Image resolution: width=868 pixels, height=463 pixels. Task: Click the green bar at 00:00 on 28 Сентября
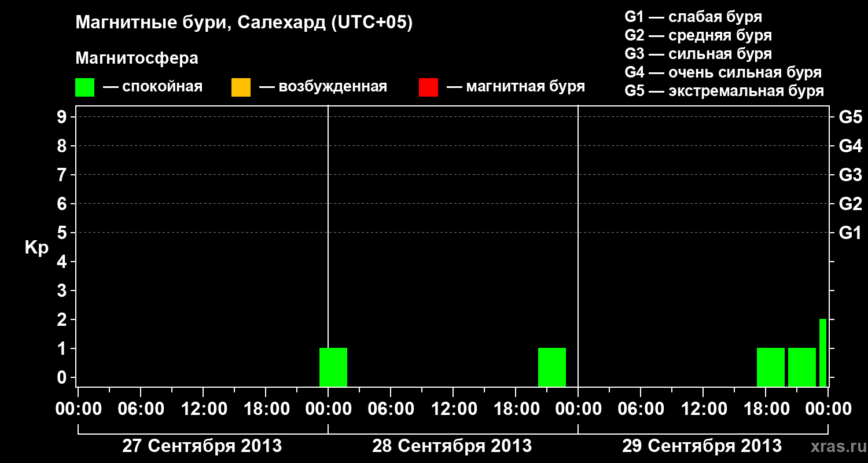pos(333,367)
